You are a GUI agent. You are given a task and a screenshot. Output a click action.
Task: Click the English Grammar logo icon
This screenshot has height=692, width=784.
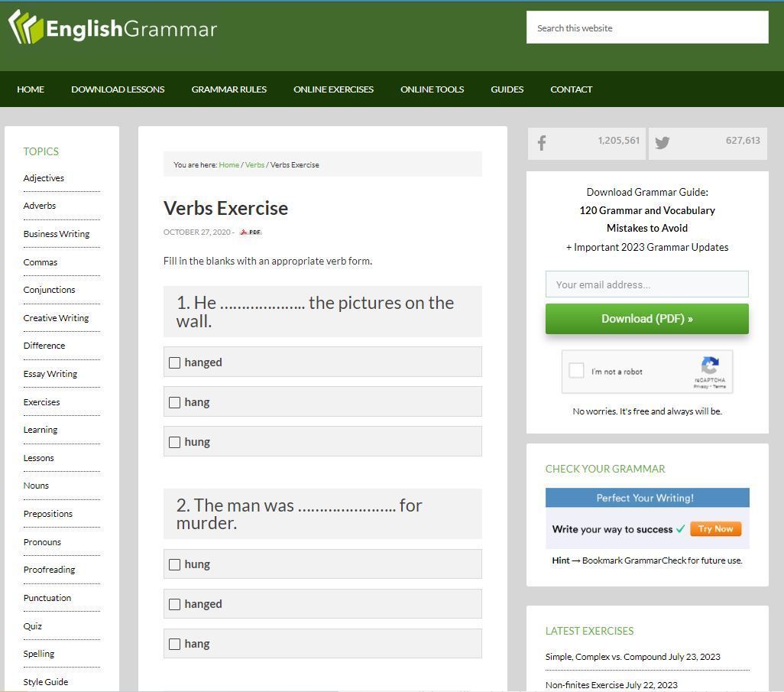pyautogui.click(x=26, y=28)
